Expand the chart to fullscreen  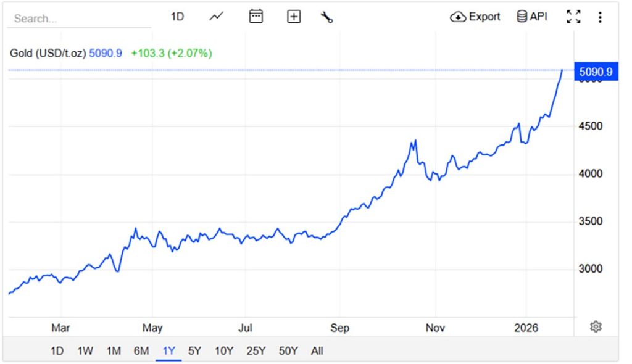[573, 17]
